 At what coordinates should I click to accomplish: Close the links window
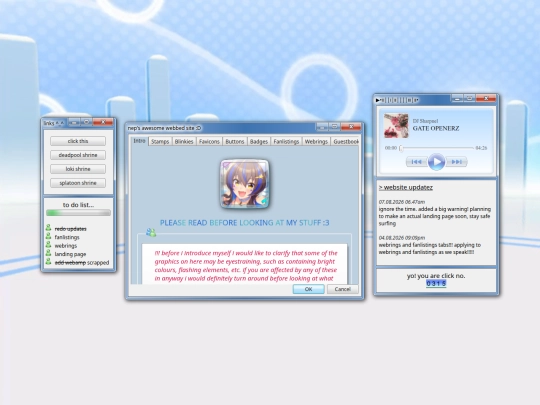103,122
